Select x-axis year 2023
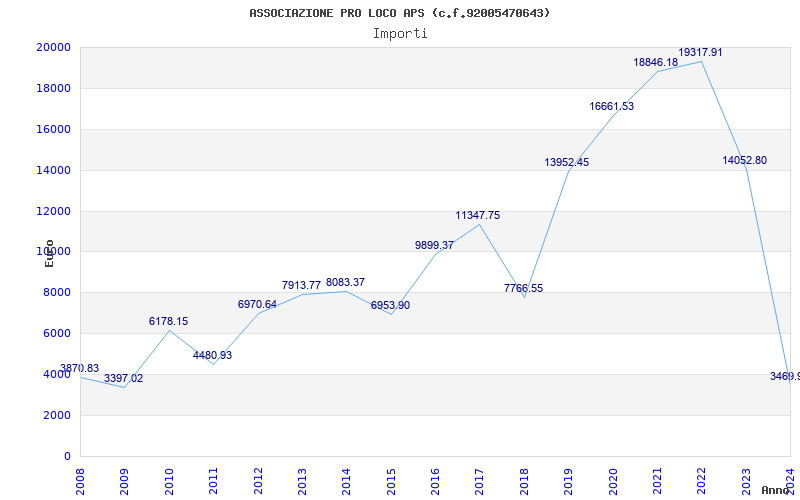 (746, 481)
